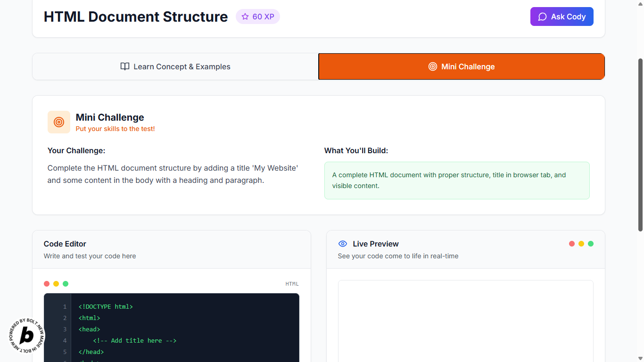This screenshot has height=362, width=644.
Task: Click the red dot in the Live Preview header
Action: [572, 244]
